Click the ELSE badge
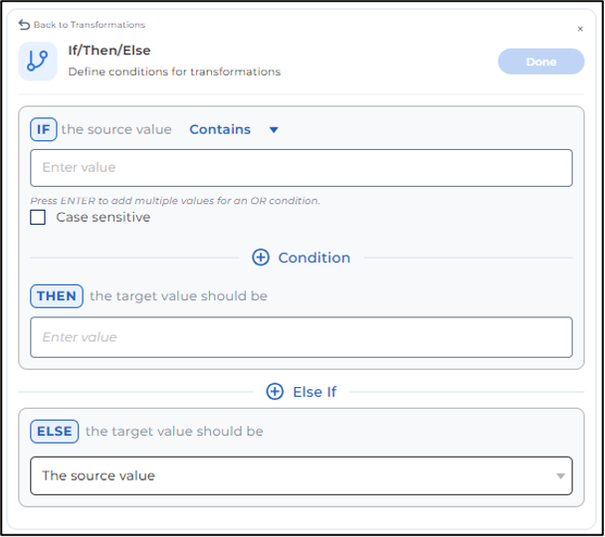This screenshot has height=537, width=605. (x=54, y=431)
